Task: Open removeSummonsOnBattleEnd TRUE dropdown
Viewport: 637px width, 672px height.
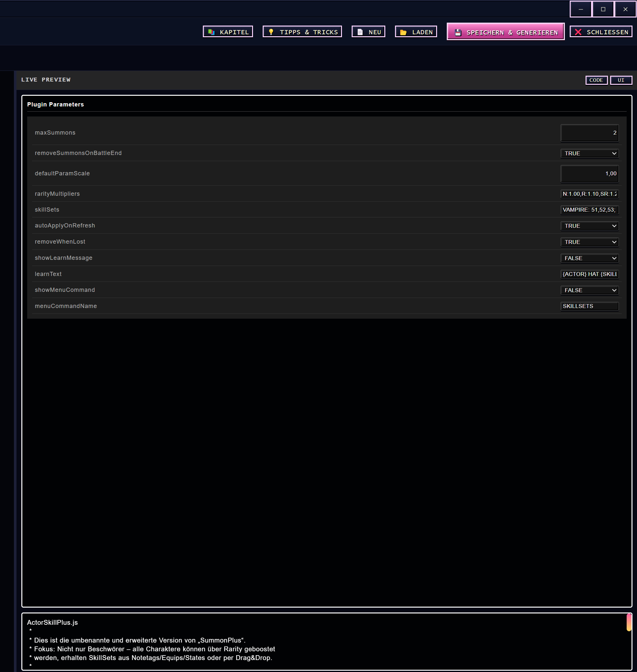Action: click(589, 153)
